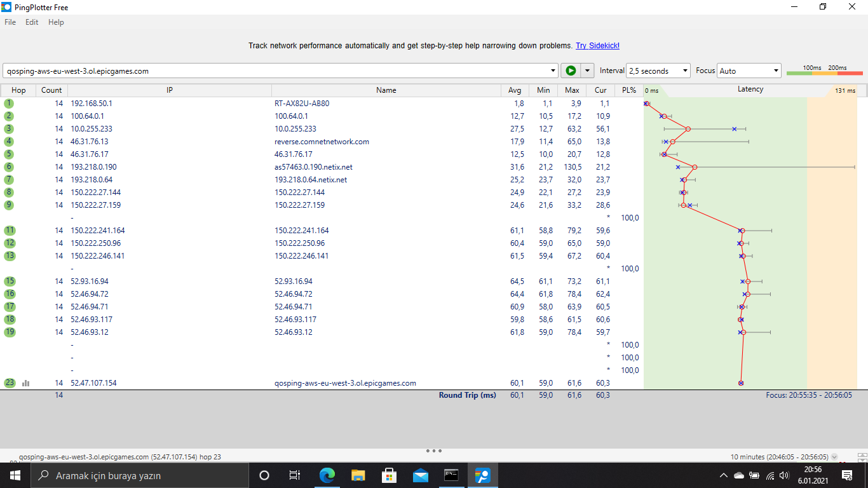This screenshot has width=868, height=488.
Task: Click the hop 6 number badge
Action: [10, 166]
